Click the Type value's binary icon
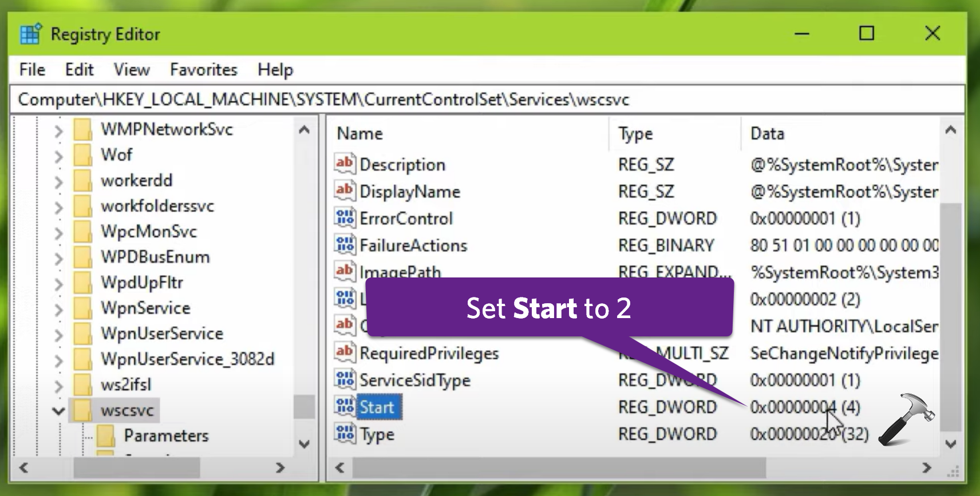The height and width of the screenshot is (496, 980). click(x=345, y=433)
